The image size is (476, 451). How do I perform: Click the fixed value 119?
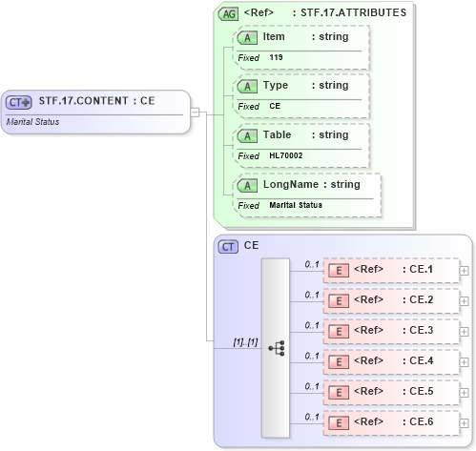click(x=276, y=57)
